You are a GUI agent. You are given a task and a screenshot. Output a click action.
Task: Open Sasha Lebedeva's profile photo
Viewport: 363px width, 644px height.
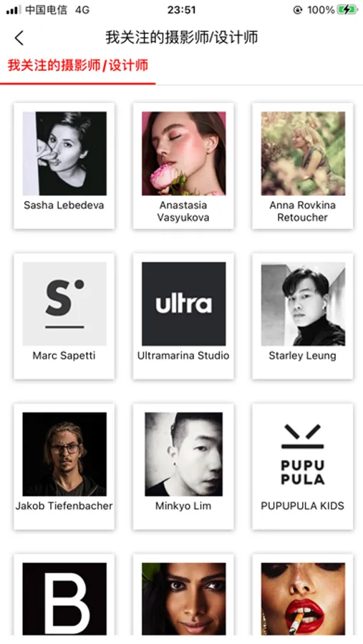click(64, 153)
